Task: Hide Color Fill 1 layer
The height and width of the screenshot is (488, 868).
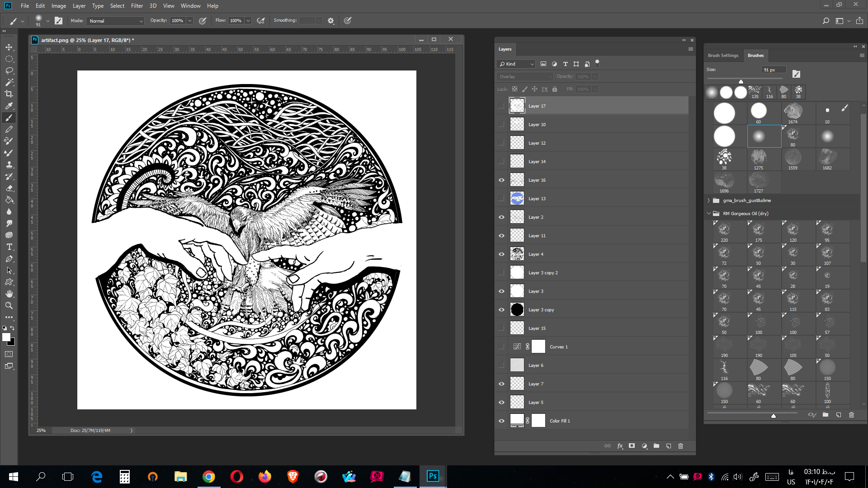Action: (x=501, y=421)
